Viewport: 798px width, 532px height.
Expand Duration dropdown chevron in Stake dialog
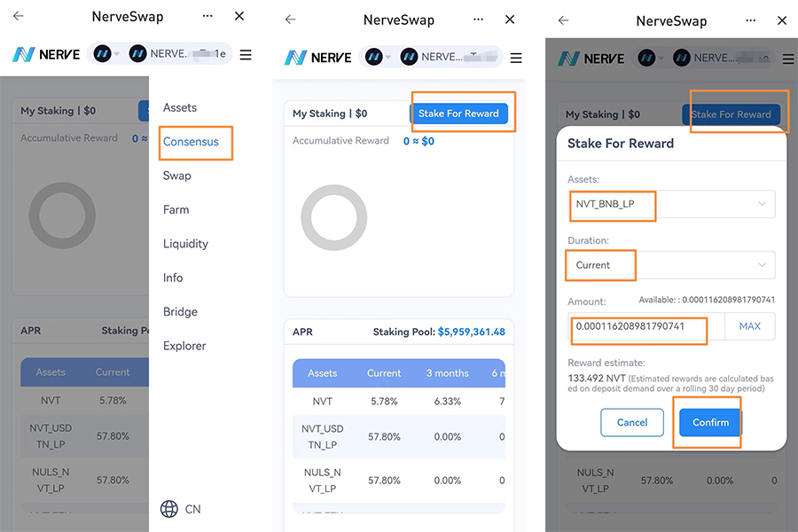(762, 265)
